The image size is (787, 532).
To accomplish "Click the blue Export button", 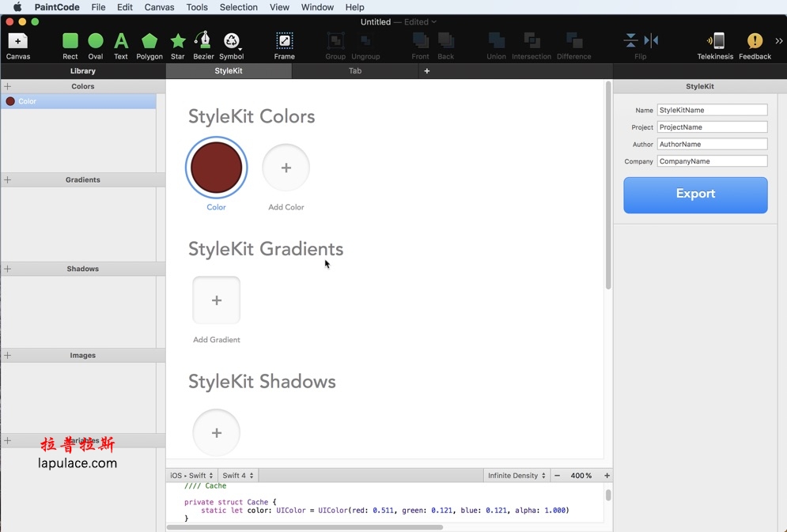I will 696,194.
